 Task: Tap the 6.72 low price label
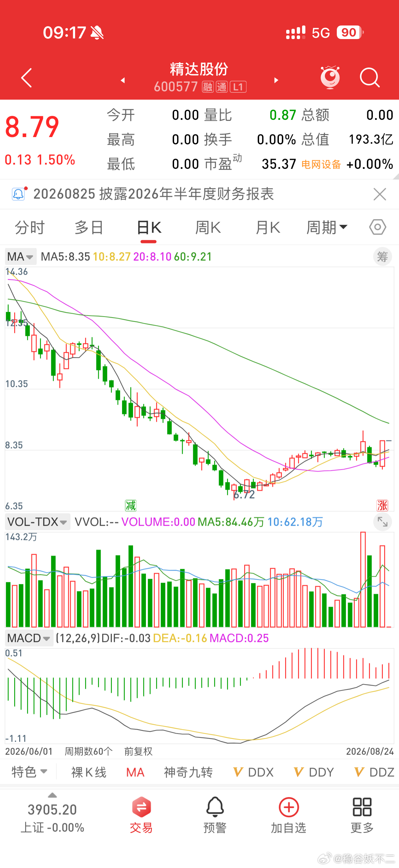pyautogui.click(x=244, y=495)
